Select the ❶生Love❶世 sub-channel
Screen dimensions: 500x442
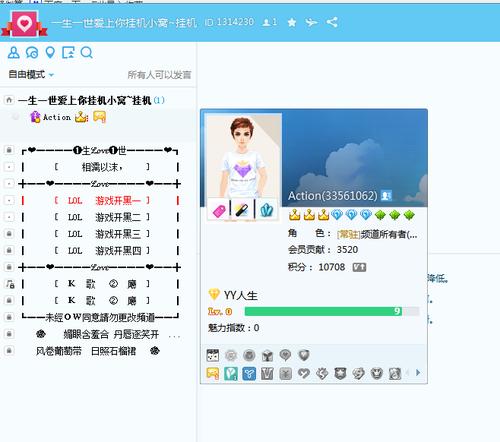click(x=100, y=151)
